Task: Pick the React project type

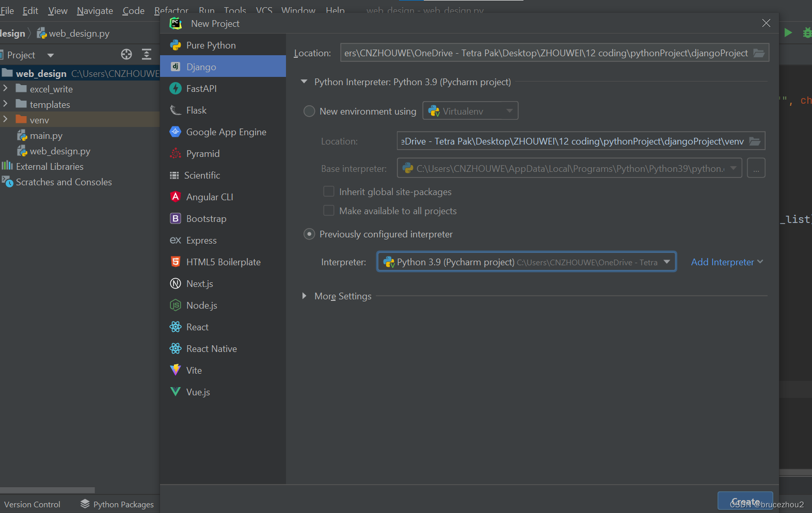Action: tap(223, 327)
